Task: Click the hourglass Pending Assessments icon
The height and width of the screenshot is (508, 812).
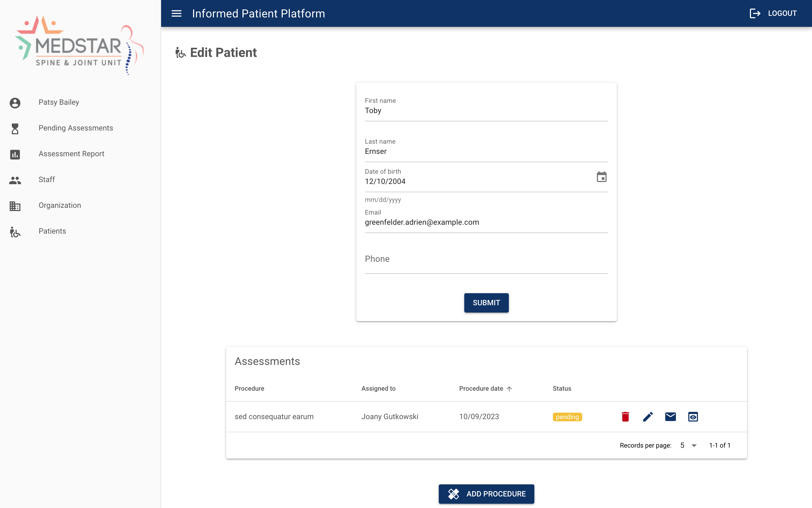Action: [x=15, y=129]
